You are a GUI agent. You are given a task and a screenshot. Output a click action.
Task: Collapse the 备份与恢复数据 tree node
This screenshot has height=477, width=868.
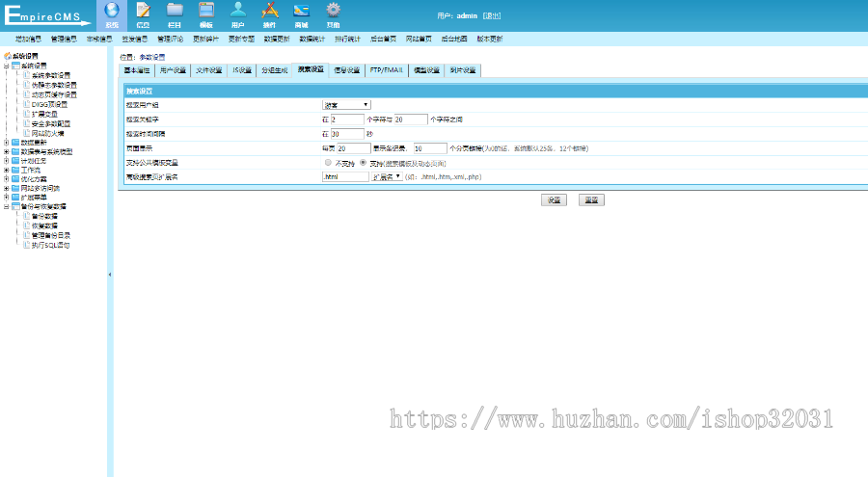click(6, 206)
